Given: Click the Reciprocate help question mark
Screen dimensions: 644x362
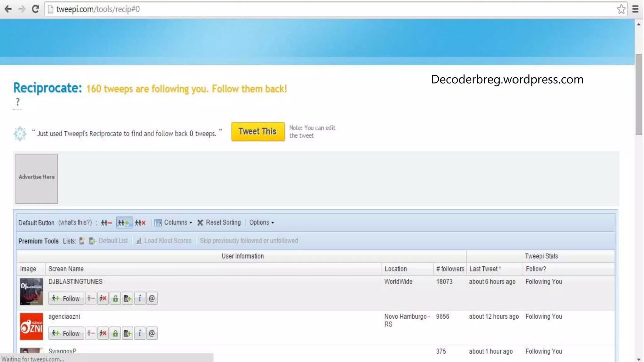Looking at the screenshot, I should tap(18, 102).
